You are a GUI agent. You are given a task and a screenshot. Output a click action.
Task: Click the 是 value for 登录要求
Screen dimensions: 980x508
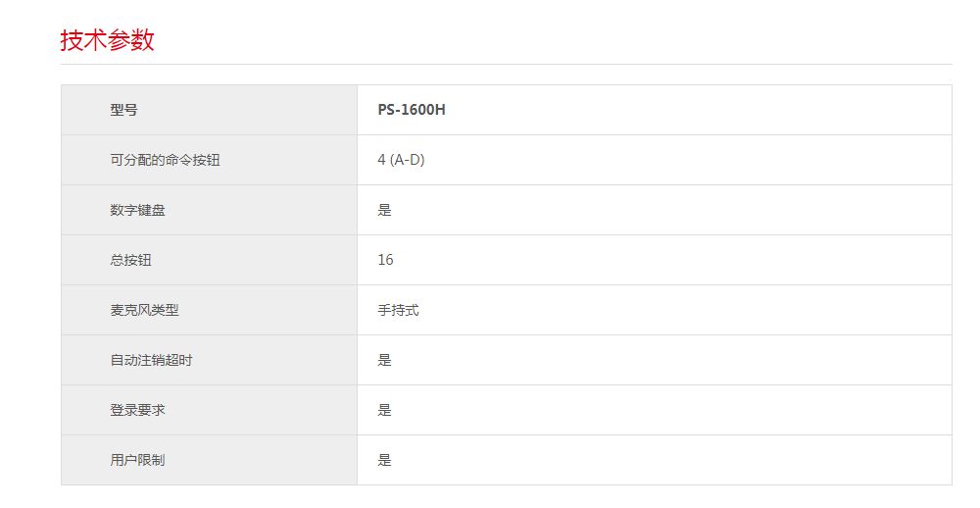pyautogui.click(x=384, y=410)
